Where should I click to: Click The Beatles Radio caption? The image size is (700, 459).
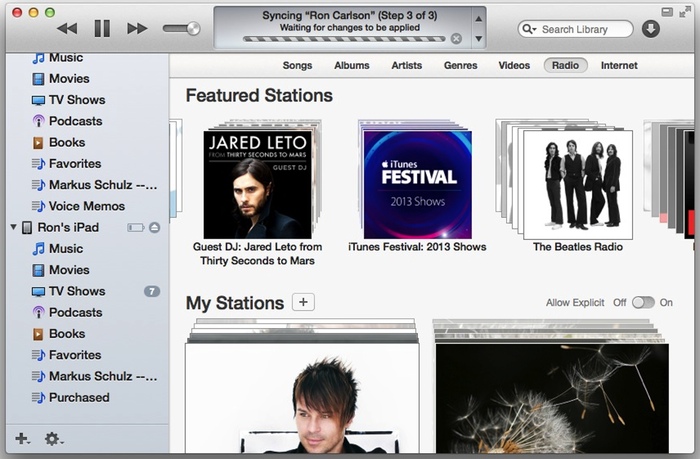point(578,247)
